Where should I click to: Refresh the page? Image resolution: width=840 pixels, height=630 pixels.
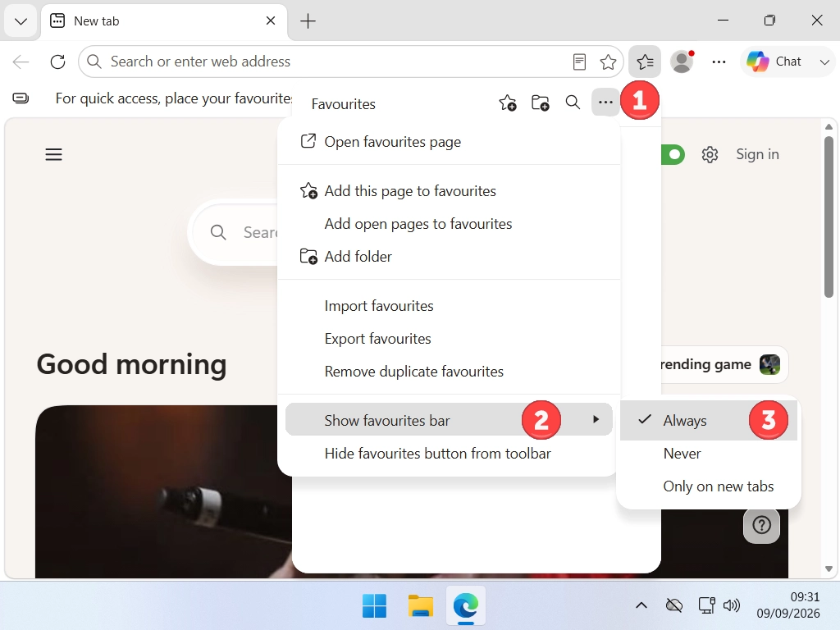58,62
